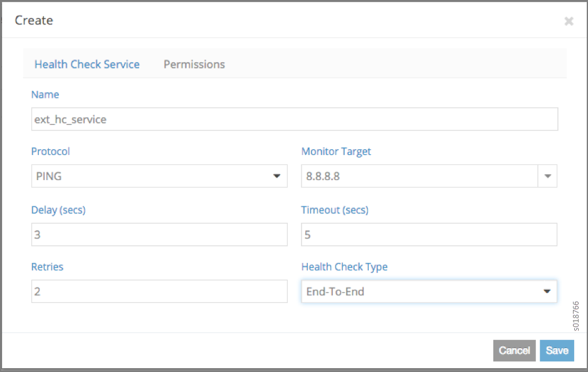Select the Health Check Service tab

[87, 64]
